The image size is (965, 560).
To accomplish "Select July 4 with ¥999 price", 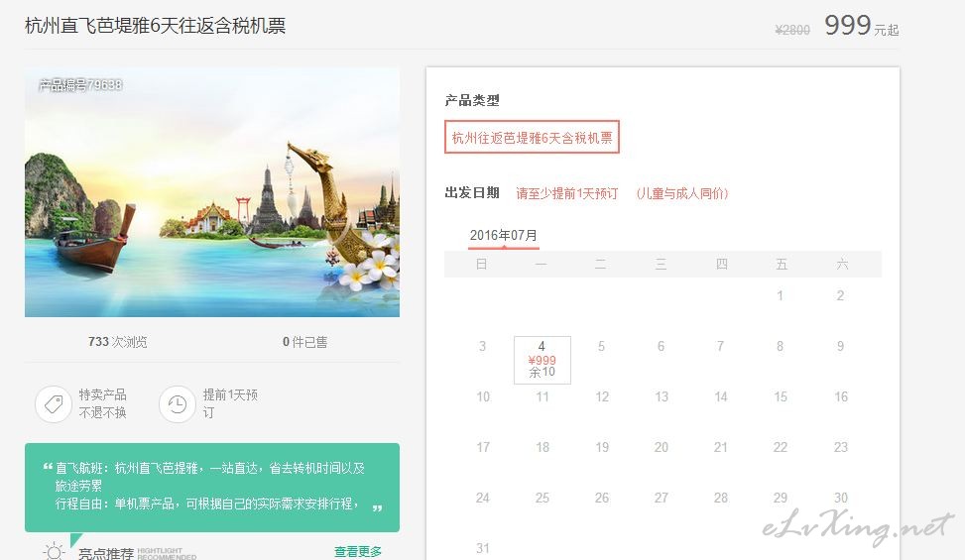I will (543, 360).
